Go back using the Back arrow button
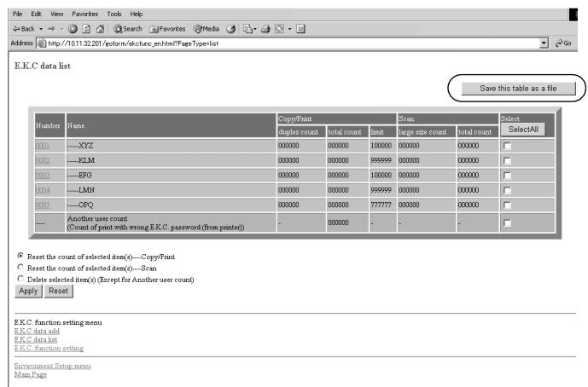Image resolution: width=588 pixels, height=387 pixels. (24, 29)
